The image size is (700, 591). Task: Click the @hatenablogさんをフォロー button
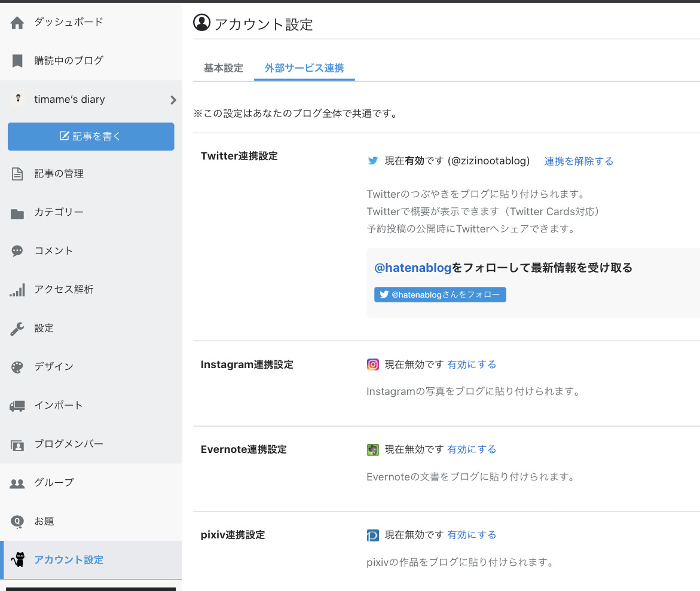(x=440, y=294)
